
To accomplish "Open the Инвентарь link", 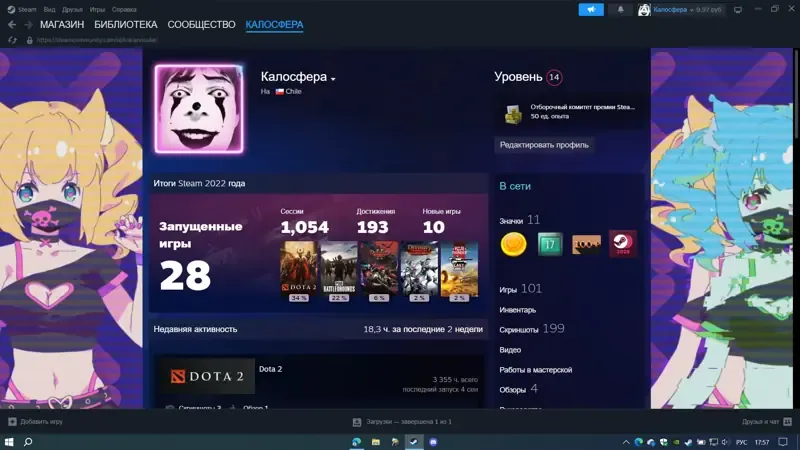I will (517, 310).
